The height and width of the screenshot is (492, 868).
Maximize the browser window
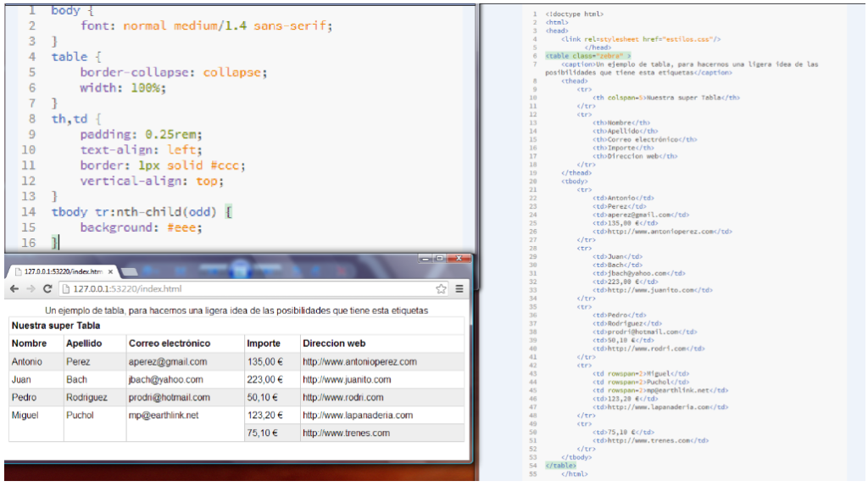click(x=440, y=258)
